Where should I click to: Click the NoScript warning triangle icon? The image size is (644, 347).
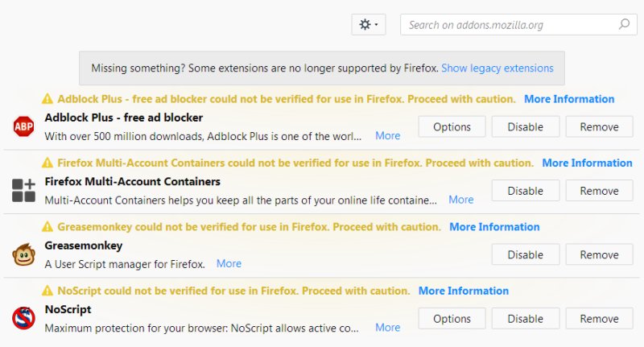pyautogui.click(x=47, y=291)
